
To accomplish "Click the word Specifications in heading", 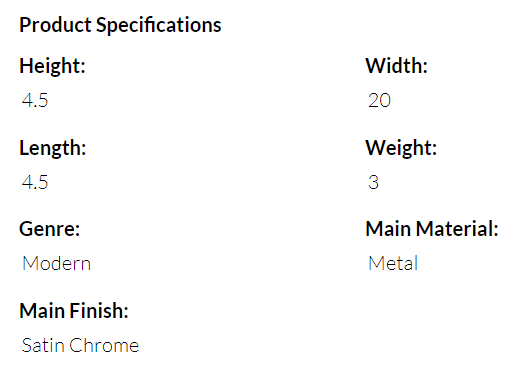I will tap(159, 25).
